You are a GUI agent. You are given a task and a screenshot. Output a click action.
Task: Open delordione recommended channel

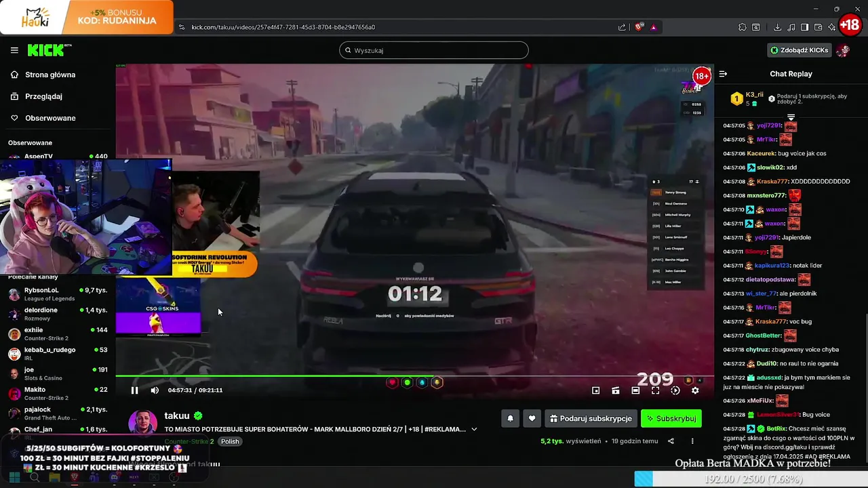58,314
